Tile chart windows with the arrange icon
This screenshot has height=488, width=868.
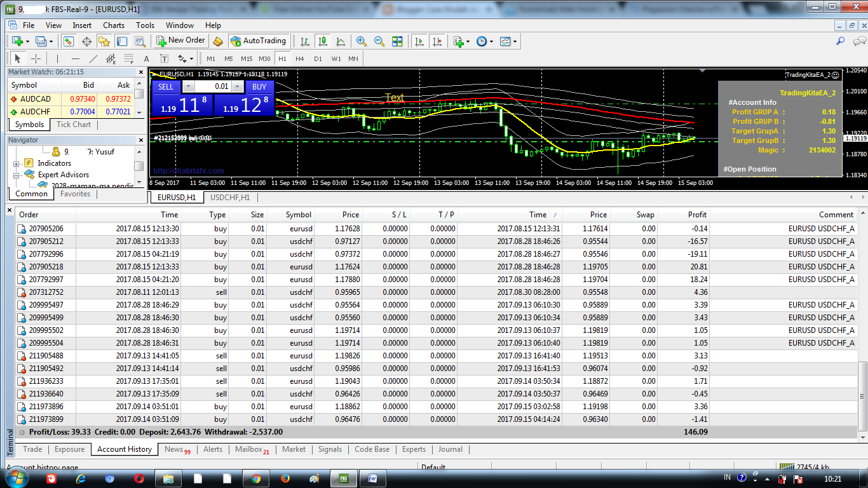(397, 41)
